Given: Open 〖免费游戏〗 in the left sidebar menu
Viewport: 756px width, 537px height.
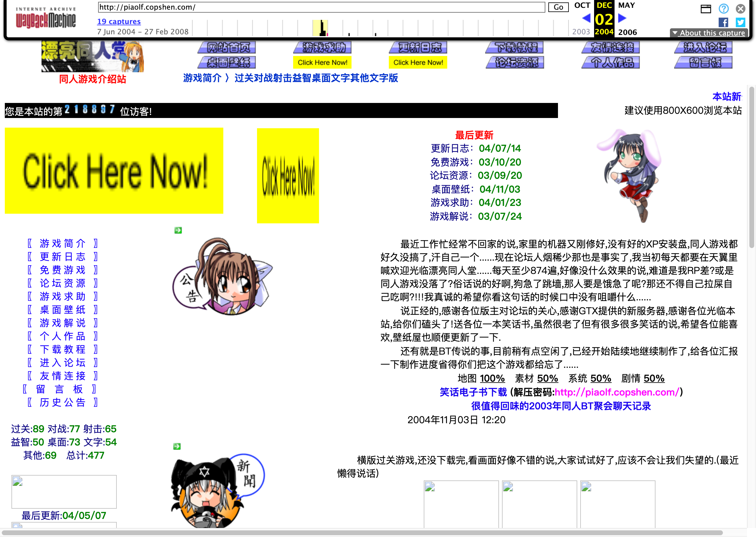Looking at the screenshot, I should click(63, 270).
